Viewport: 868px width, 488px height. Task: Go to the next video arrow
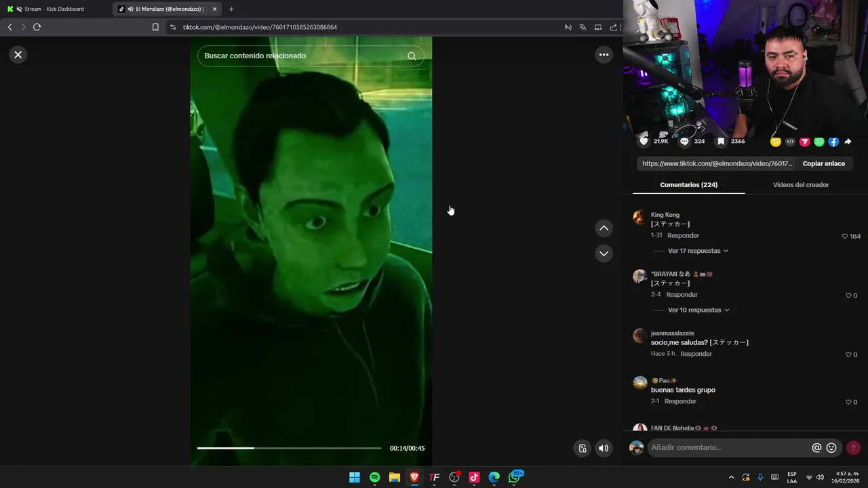(604, 253)
